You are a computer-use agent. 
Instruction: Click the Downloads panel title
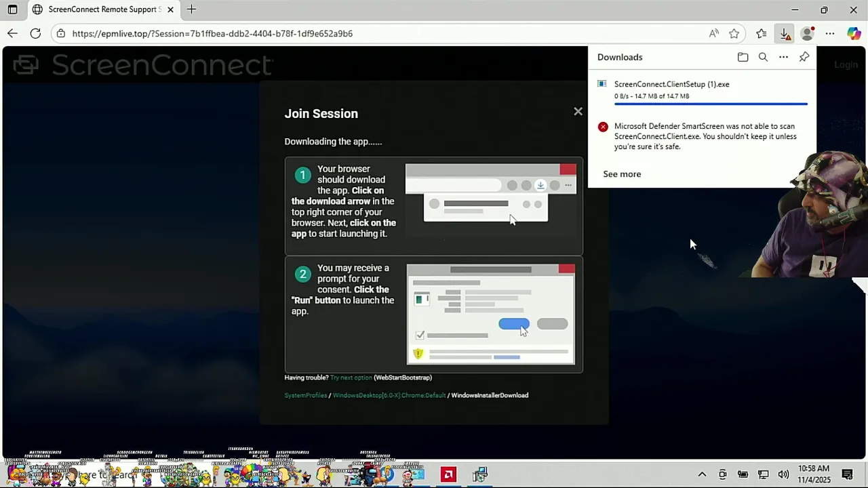point(620,57)
